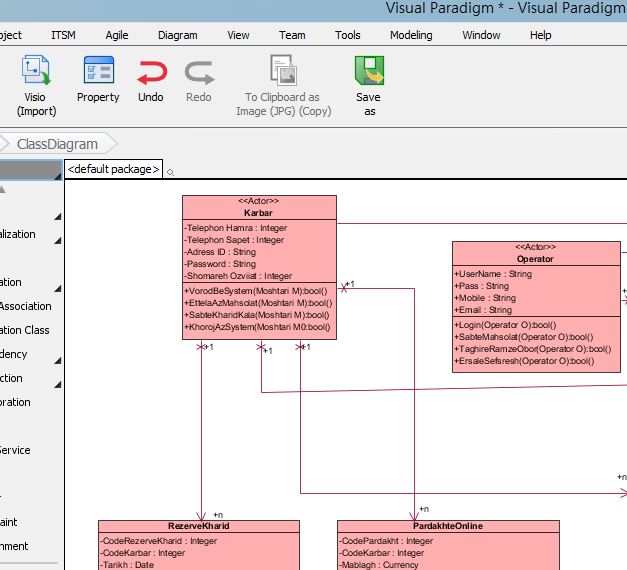Click operation VorodBeSystem(Moshtari M)
The height and width of the screenshot is (570, 627).
[x=256, y=291]
